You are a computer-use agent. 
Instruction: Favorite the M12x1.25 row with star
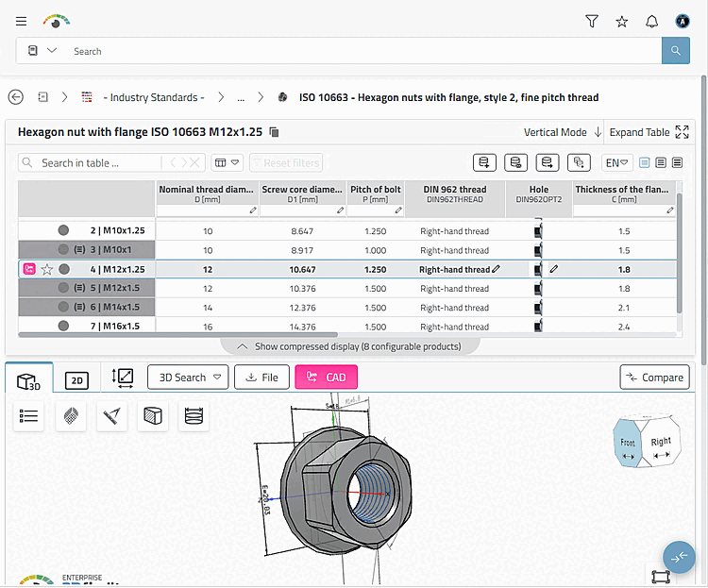pyautogui.click(x=47, y=270)
